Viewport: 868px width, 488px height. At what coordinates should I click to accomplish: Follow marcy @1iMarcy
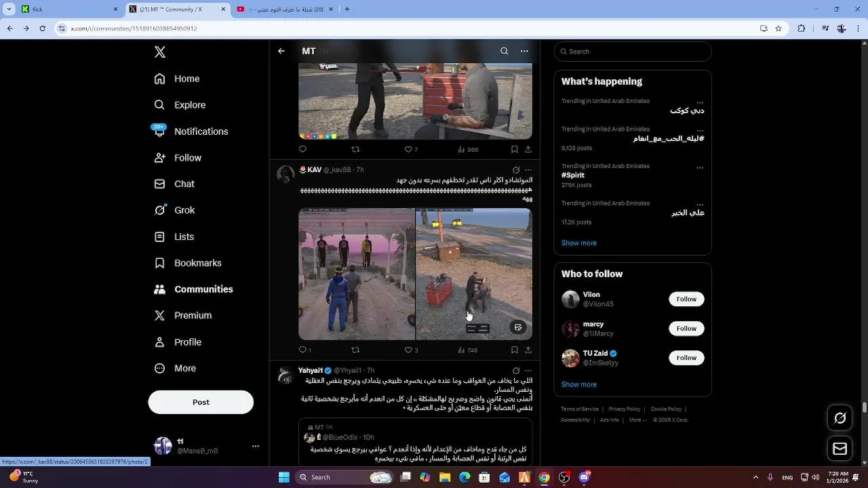pyautogui.click(x=686, y=329)
